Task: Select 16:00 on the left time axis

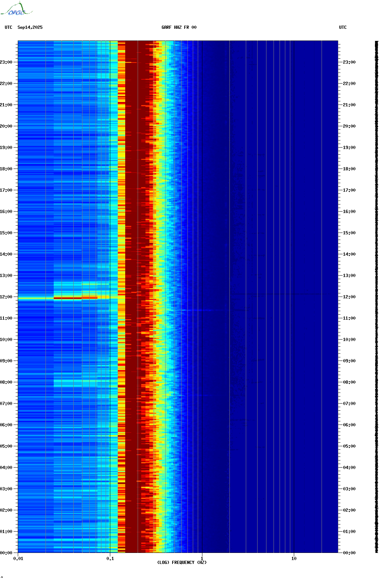Action: tap(6, 212)
